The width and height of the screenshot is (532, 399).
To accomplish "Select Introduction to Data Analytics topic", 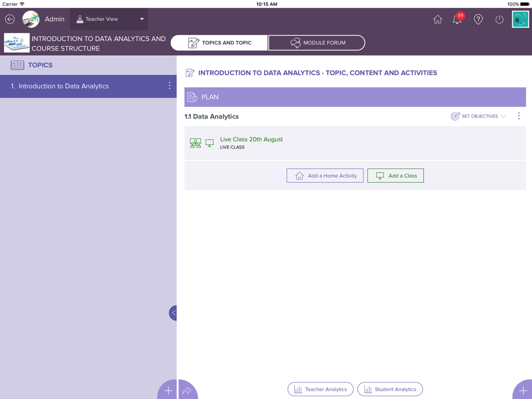I will tap(88, 86).
